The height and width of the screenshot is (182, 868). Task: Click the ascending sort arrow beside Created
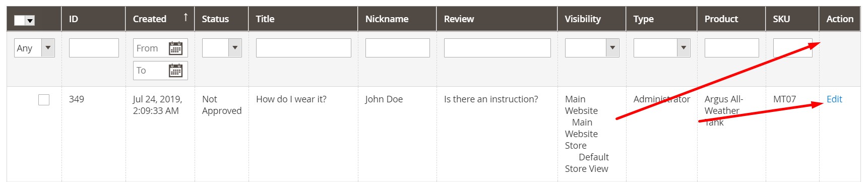tap(185, 18)
